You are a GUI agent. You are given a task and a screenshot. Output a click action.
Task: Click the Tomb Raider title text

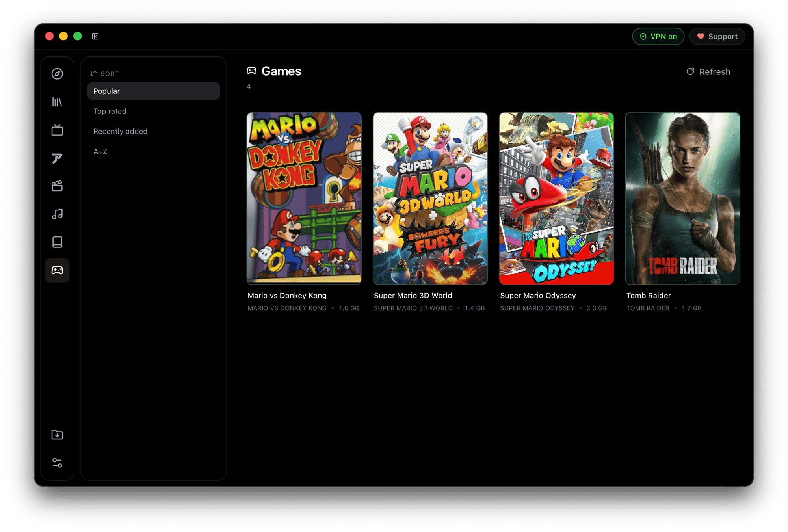pos(649,295)
